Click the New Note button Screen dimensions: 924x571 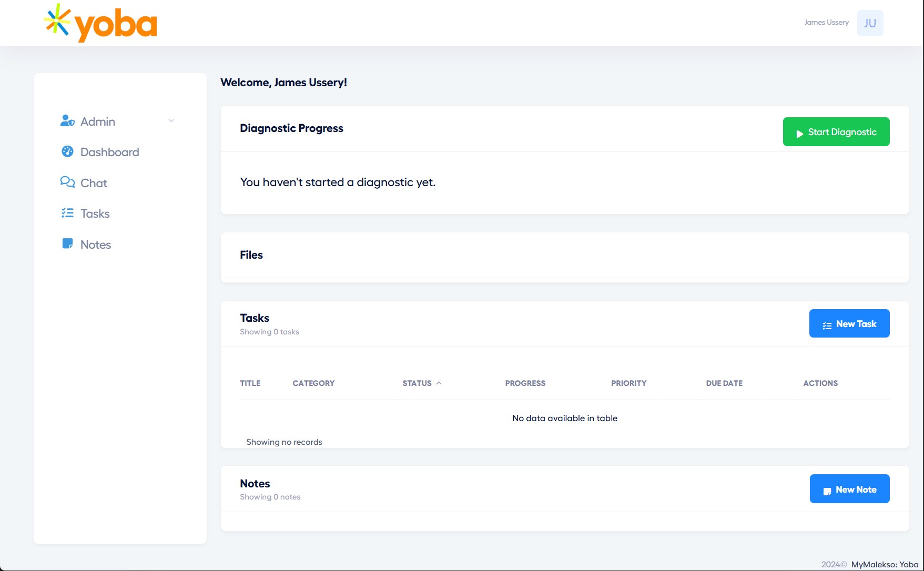849,489
